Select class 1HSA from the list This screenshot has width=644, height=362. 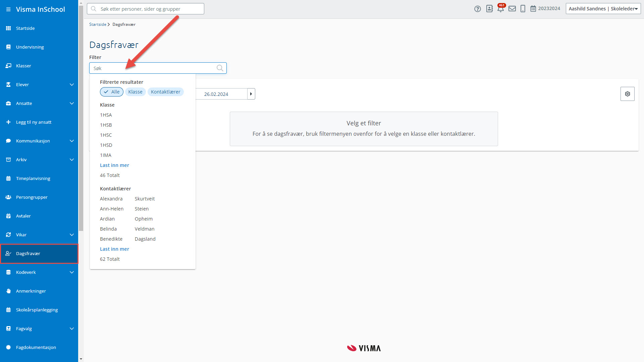106,115
